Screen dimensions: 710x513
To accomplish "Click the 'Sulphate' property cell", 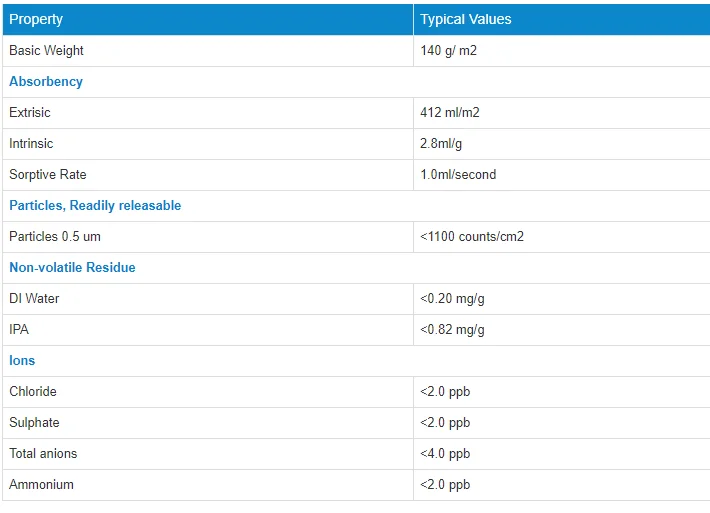I will pyautogui.click(x=208, y=423).
